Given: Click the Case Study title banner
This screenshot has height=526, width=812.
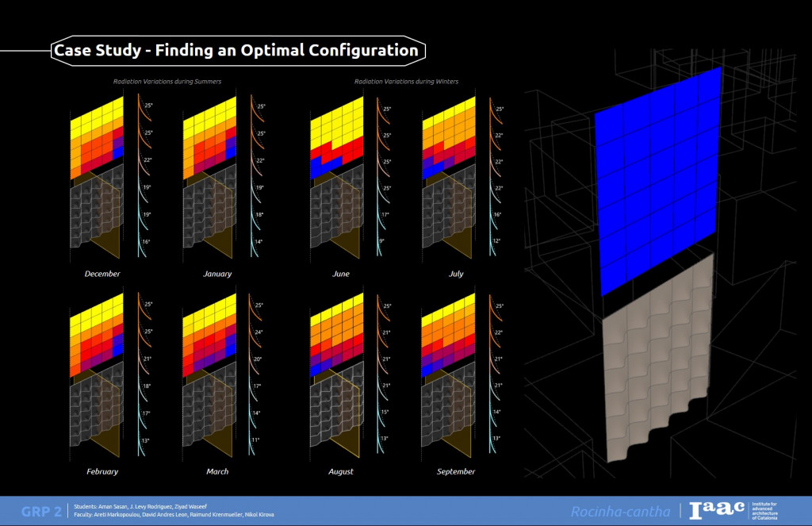Looking at the screenshot, I should pos(236,51).
